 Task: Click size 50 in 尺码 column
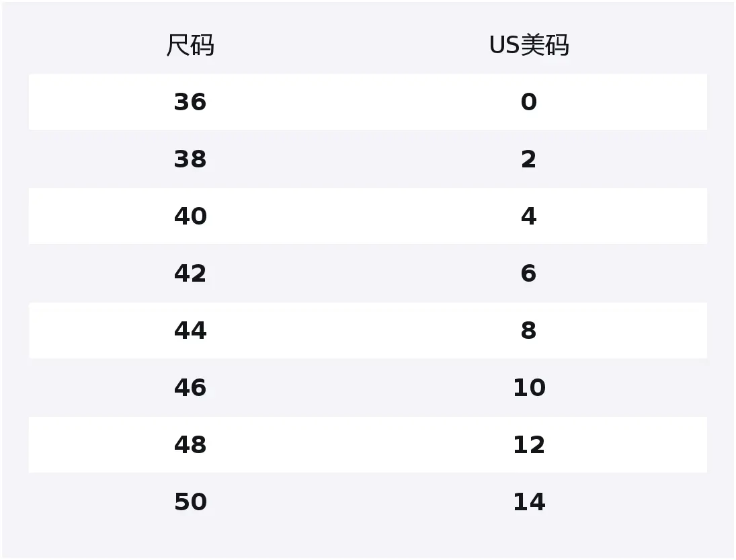[x=190, y=502]
